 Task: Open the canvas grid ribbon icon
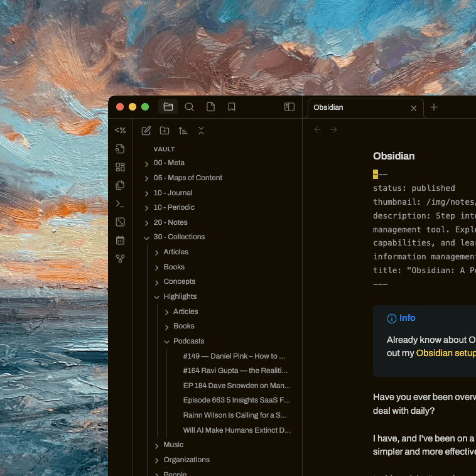pyautogui.click(x=120, y=167)
